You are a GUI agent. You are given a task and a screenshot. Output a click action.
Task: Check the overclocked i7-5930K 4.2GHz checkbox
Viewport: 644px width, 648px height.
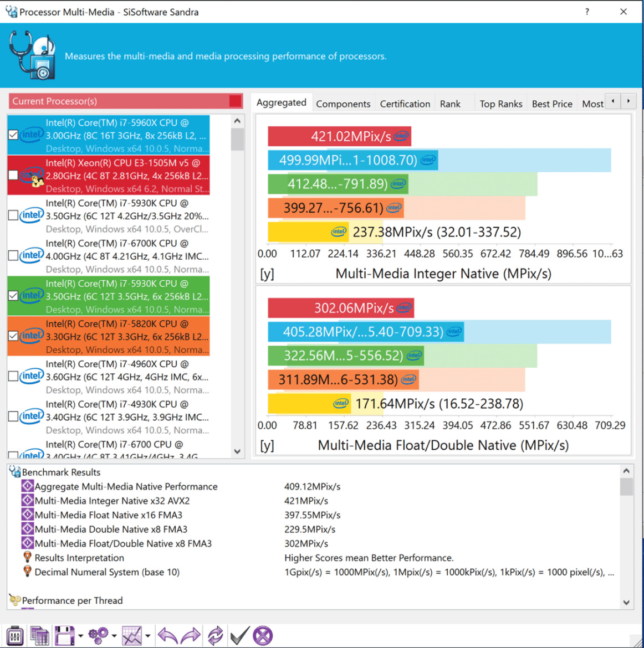[13, 215]
